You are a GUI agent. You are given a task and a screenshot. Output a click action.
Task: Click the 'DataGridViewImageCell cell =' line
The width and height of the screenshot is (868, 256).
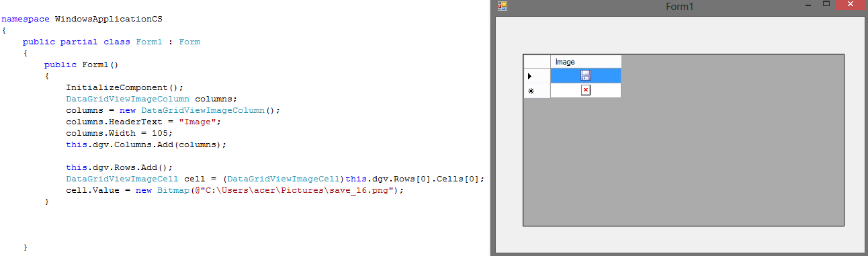point(275,179)
